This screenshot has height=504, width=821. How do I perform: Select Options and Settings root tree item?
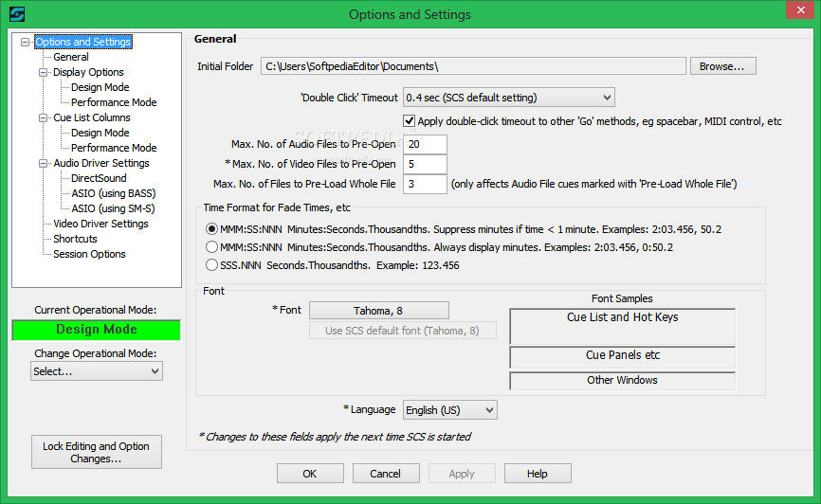pyautogui.click(x=83, y=42)
